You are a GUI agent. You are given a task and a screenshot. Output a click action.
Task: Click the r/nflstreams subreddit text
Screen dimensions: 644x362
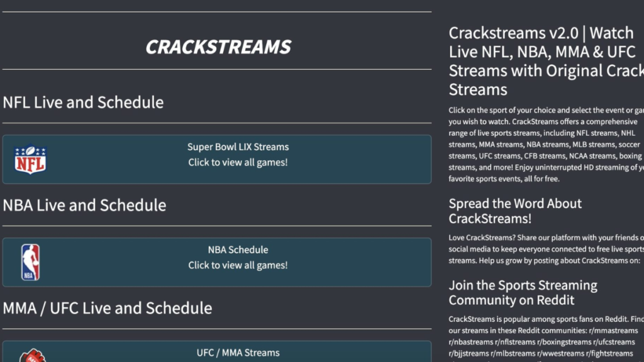point(515,343)
